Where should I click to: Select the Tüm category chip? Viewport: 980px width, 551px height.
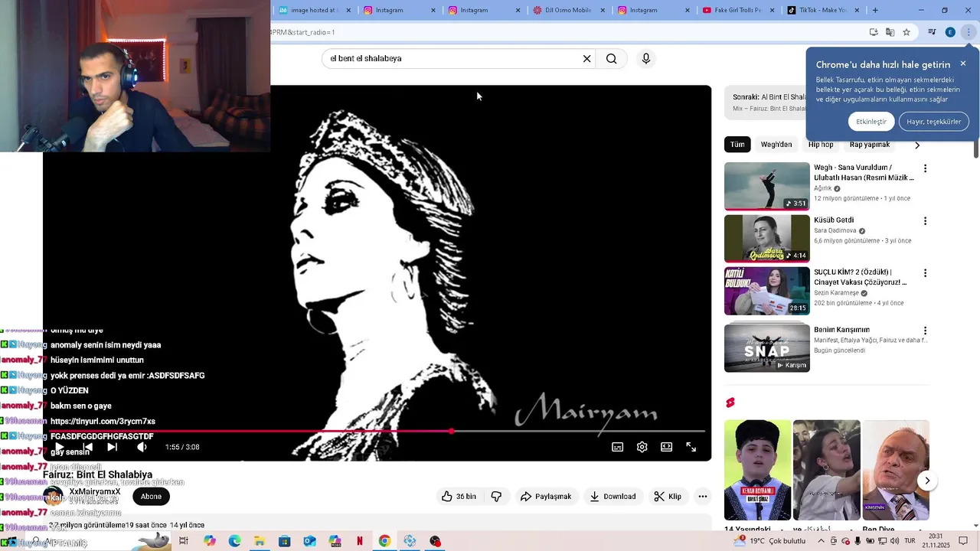737,145
